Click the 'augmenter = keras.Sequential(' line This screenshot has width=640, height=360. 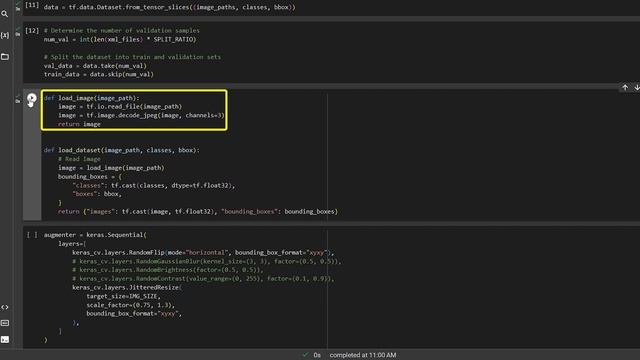click(x=95, y=235)
